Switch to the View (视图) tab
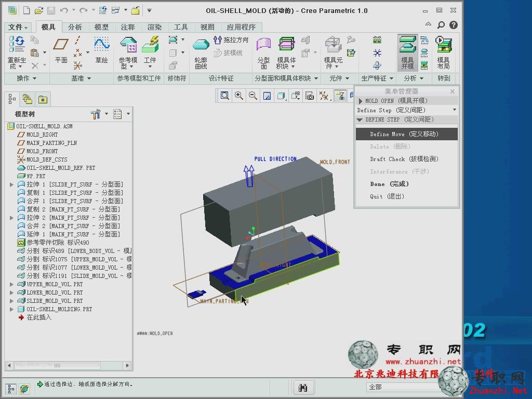The image size is (532, 399). pyautogui.click(x=207, y=27)
